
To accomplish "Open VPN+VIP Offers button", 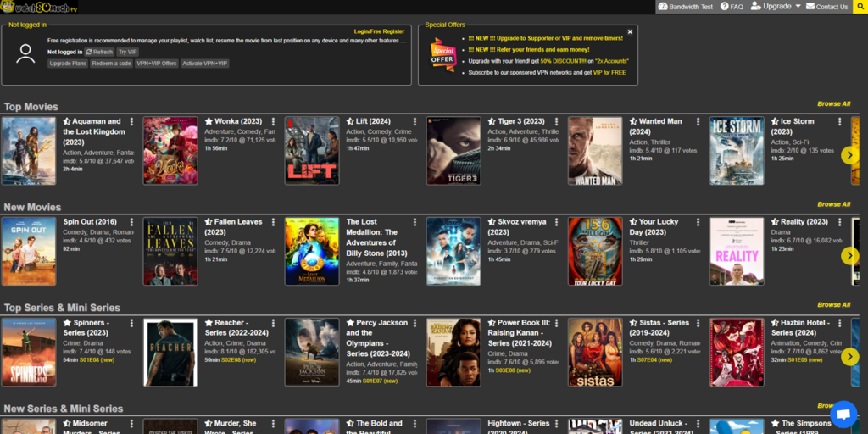I will [157, 64].
